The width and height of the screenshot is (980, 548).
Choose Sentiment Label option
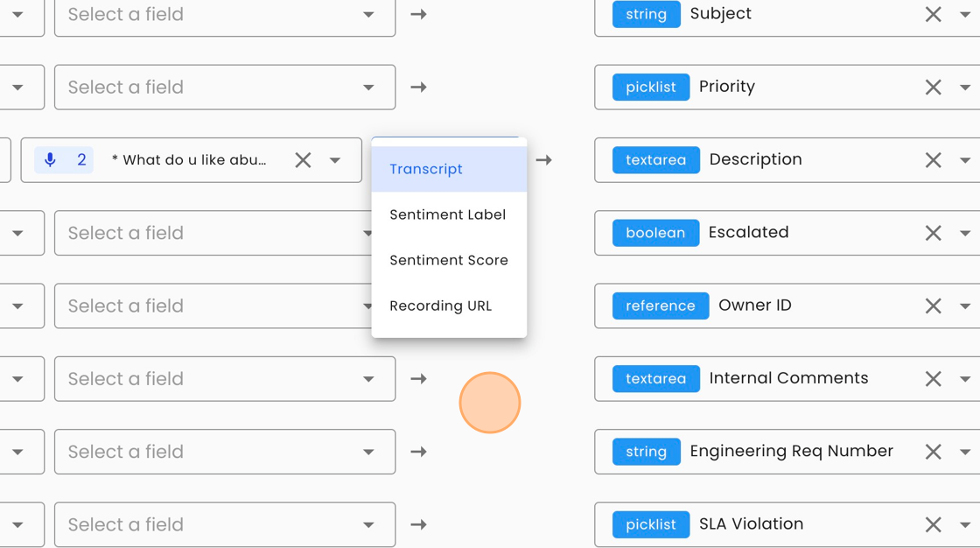[449, 214]
